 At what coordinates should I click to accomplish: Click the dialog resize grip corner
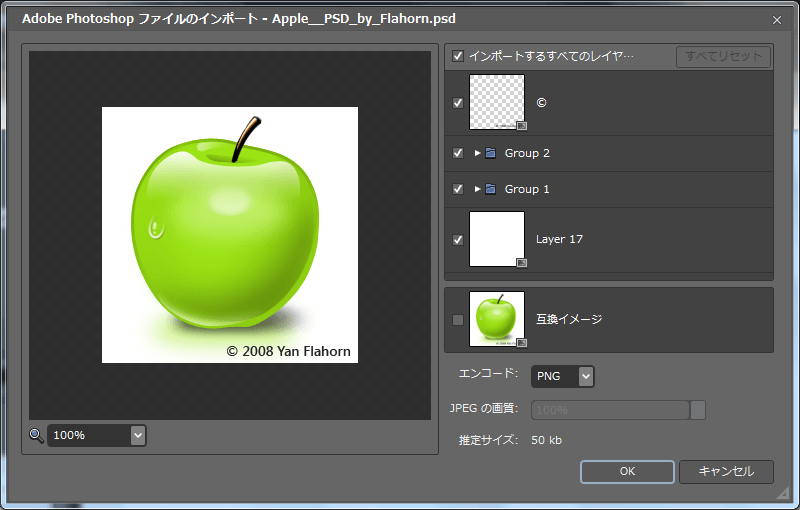point(783,492)
